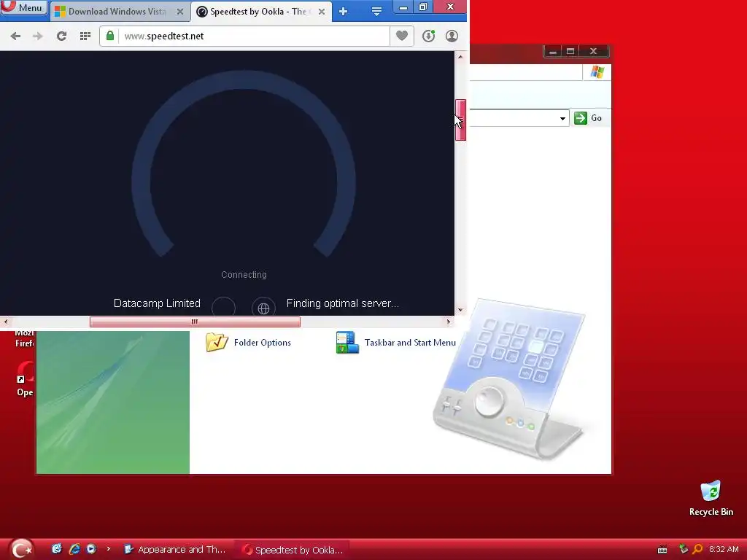The width and height of the screenshot is (747, 560).
Task: Expand the address dropdown in Control Panel window
Action: [x=562, y=118]
